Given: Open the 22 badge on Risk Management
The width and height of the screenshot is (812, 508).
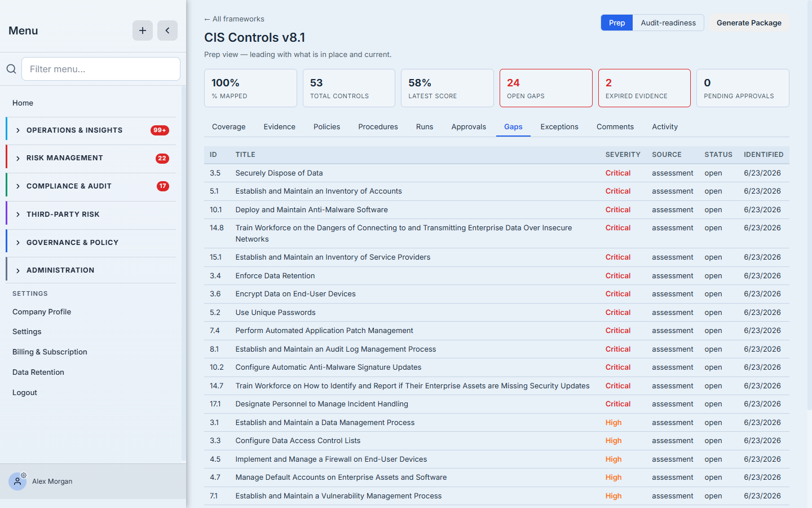Looking at the screenshot, I should (x=162, y=158).
